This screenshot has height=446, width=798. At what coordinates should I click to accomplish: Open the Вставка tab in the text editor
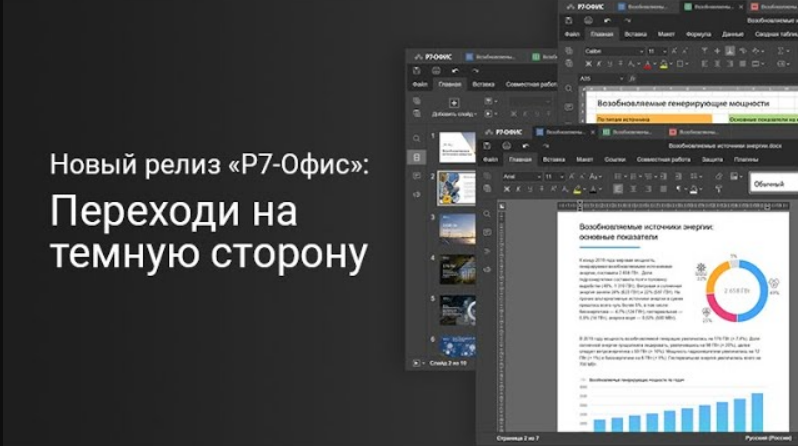pos(554,159)
